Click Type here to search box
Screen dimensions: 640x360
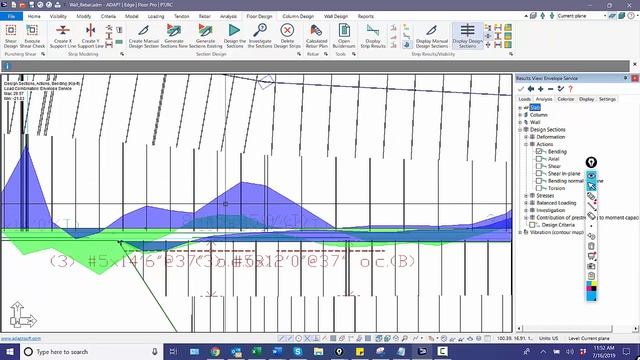(x=91, y=351)
